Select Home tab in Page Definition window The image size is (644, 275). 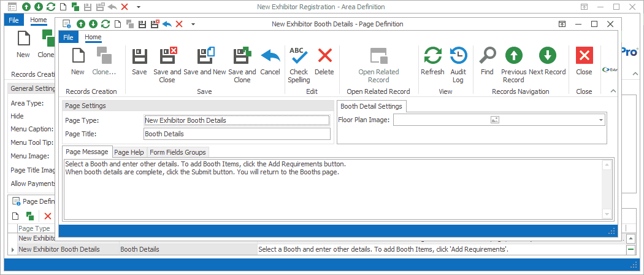(x=93, y=37)
